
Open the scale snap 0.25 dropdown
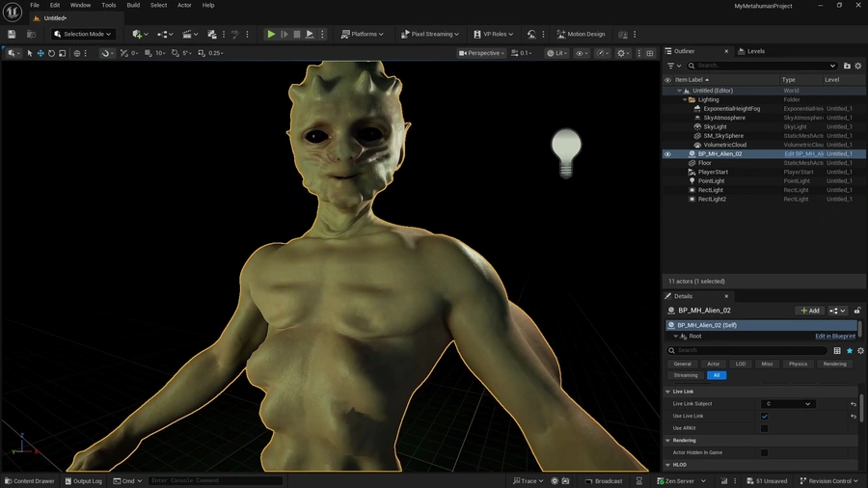216,53
